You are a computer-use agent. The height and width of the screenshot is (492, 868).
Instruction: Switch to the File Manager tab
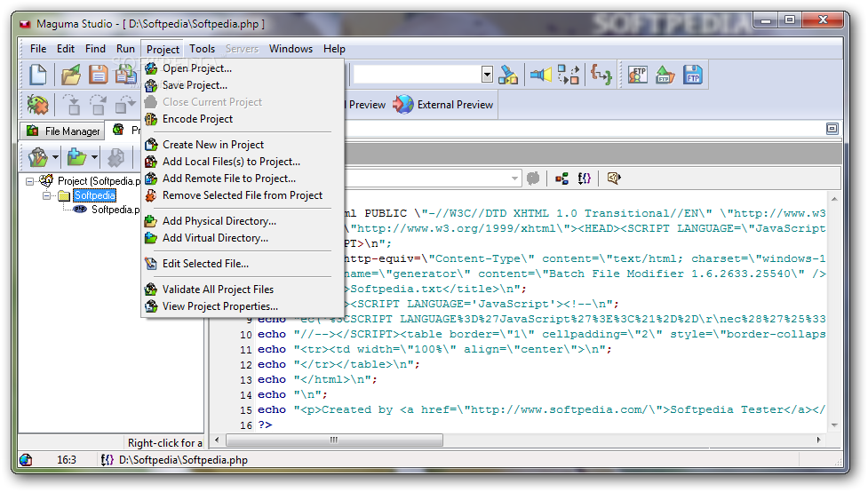click(62, 131)
